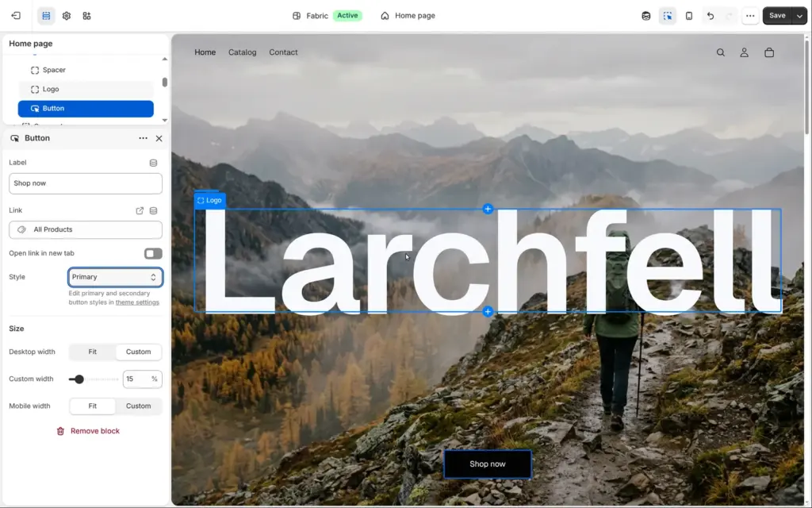This screenshot has height=508, width=812.
Task: Connect dynamic source for Link
Action: (153, 210)
